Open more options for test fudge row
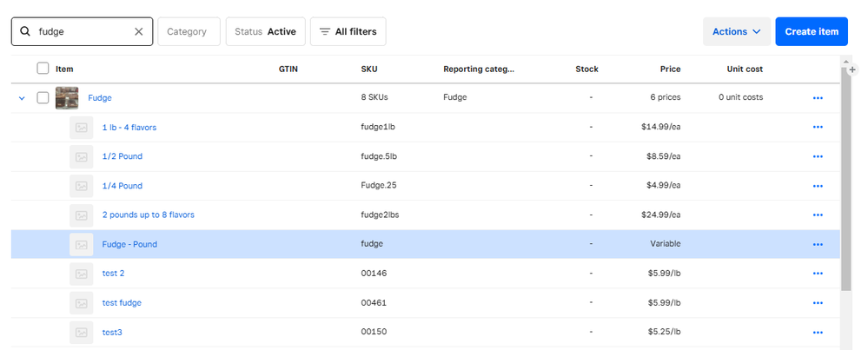 817,303
